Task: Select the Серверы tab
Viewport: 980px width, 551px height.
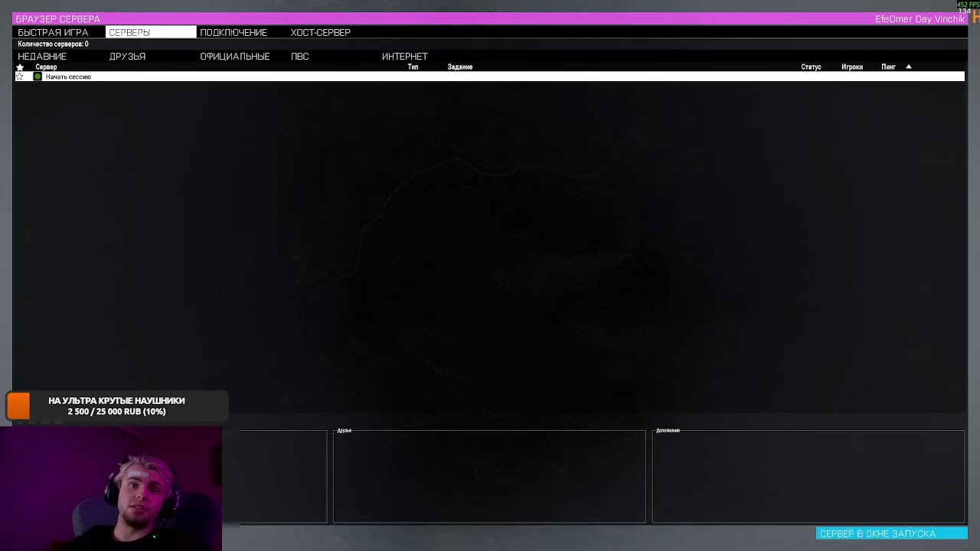Action: click(x=151, y=32)
